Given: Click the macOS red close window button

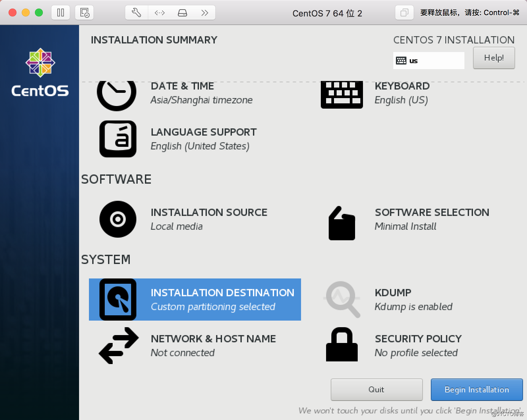Looking at the screenshot, I should tap(13, 13).
